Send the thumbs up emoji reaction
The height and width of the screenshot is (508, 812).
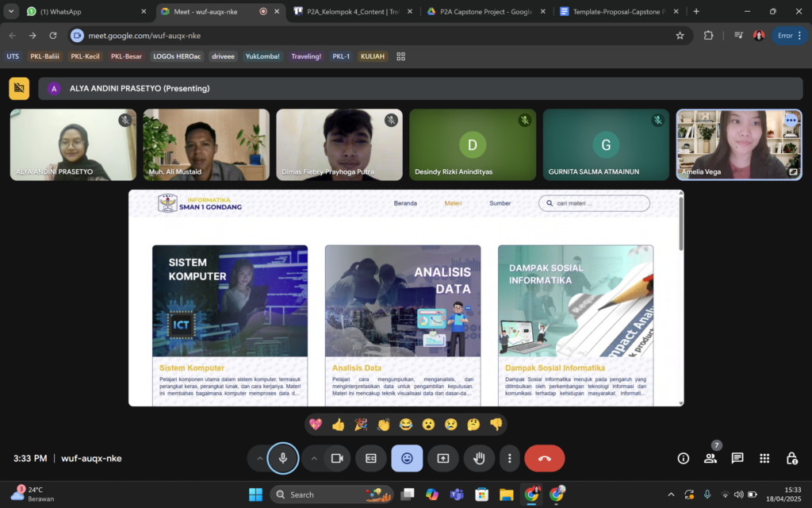click(x=339, y=425)
